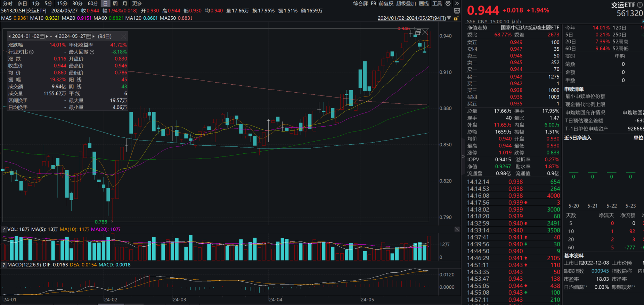644x305 pixels.
Task: Click 24-05 marker on time axis
Action: tap(367, 299)
